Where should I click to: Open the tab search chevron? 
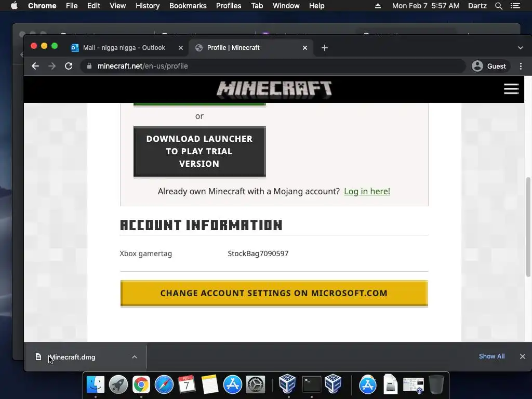coord(521,48)
